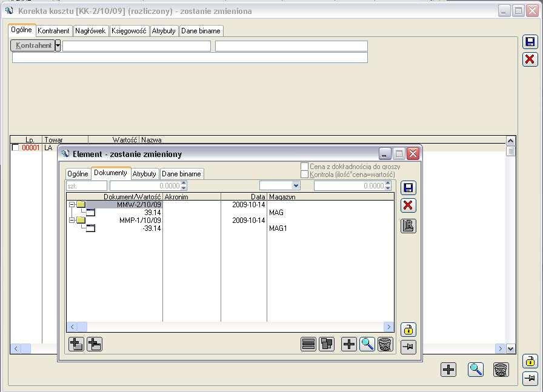The height and width of the screenshot is (392, 543).
Task: Select the MMP-1/10/09 document row
Action: pyautogui.click(x=230, y=221)
